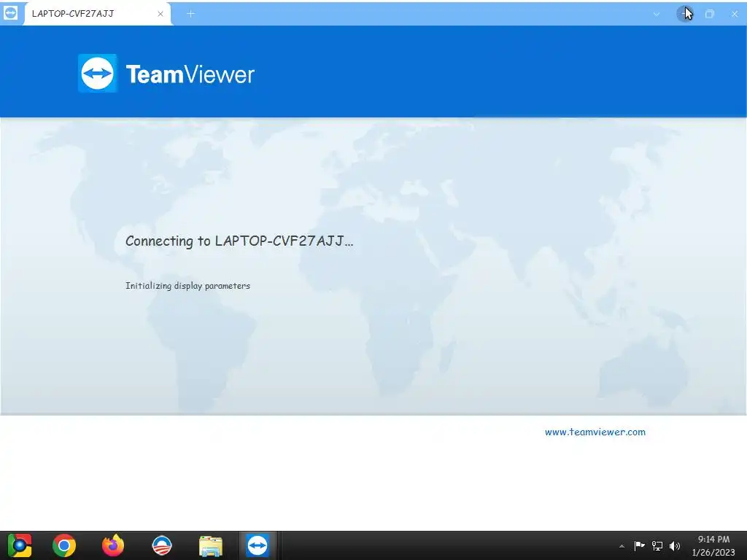
Task: Launch Google Chrome from the taskbar
Action: tap(64, 545)
